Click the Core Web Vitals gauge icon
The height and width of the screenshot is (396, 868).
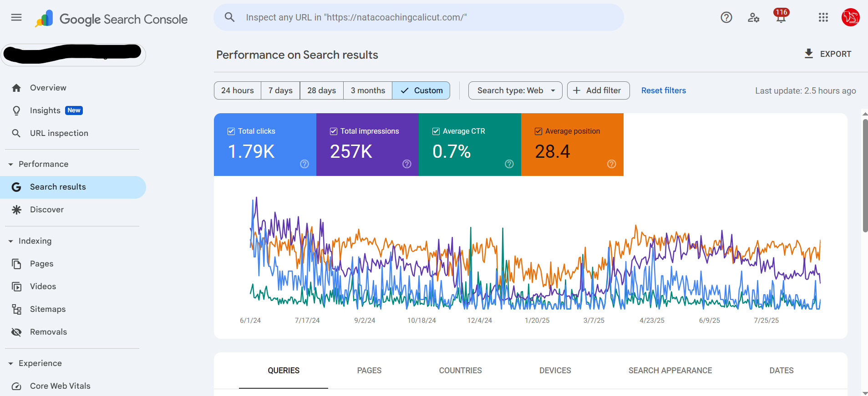tap(16, 386)
